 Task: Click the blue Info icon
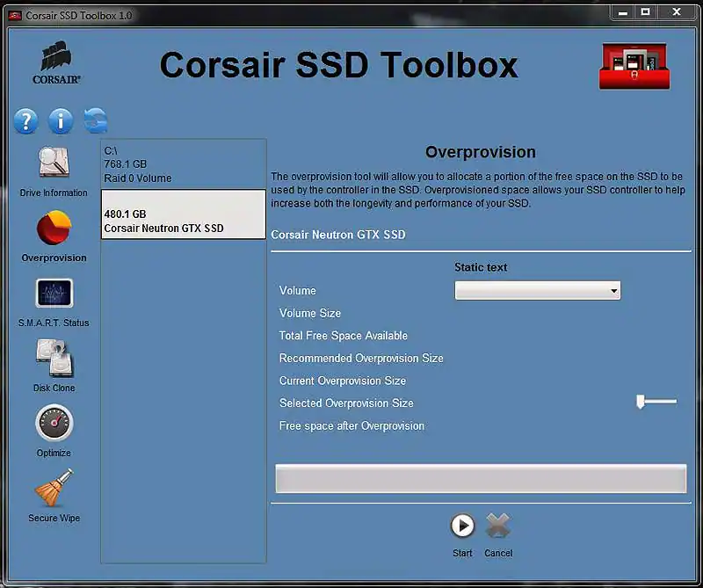click(x=61, y=121)
